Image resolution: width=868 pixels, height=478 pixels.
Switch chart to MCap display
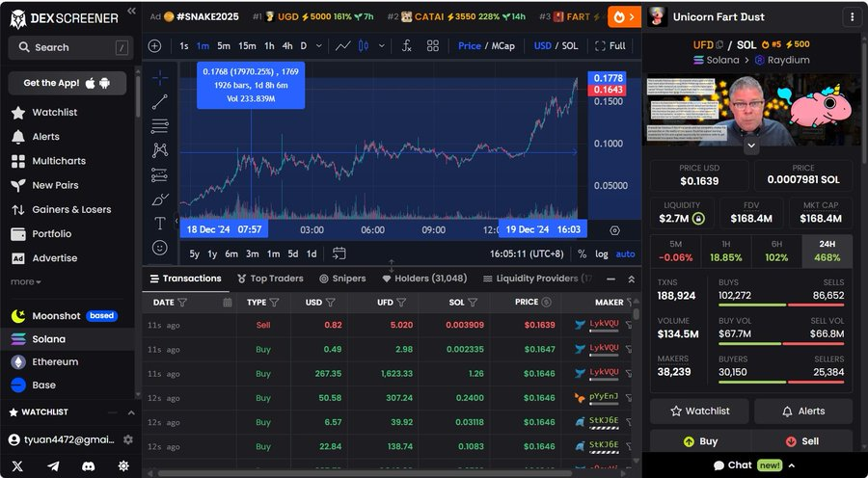point(503,46)
